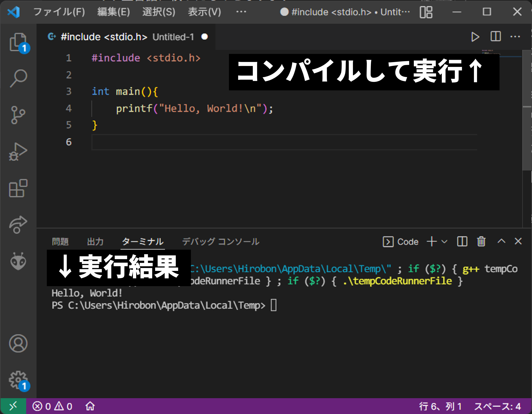The width and height of the screenshot is (532, 414).
Task: Expand the terminal launch profile dropdown
Action: coord(444,242)
